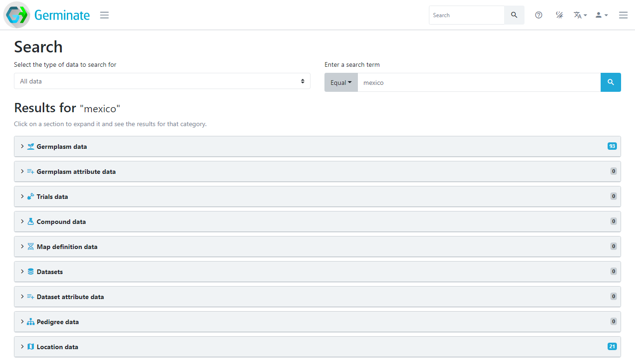The width and height of the screenshot is (635, 364).
Task: Open the Equal comparison dropdown
Action: click(341, 82)
